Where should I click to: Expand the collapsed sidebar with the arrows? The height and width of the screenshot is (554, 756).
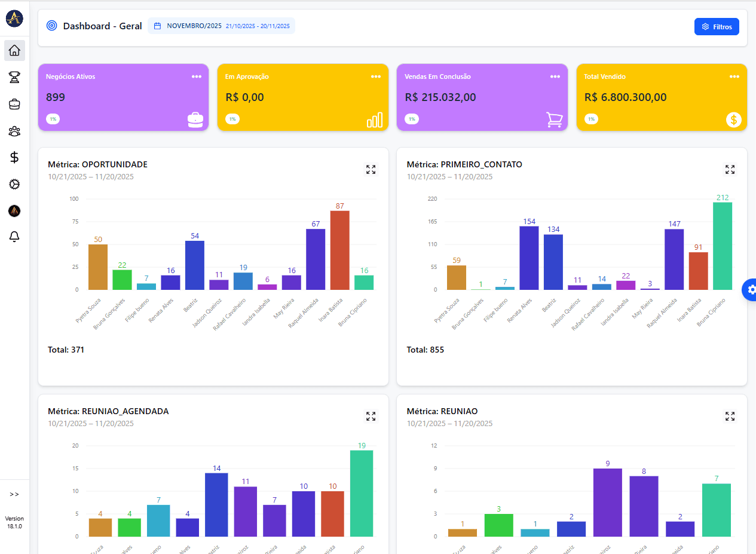14,494
